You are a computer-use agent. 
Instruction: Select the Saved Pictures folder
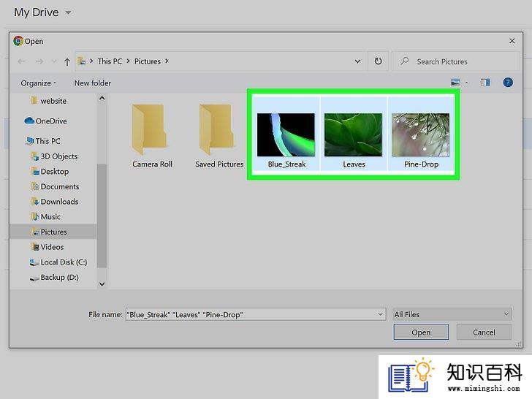[219, 136]
